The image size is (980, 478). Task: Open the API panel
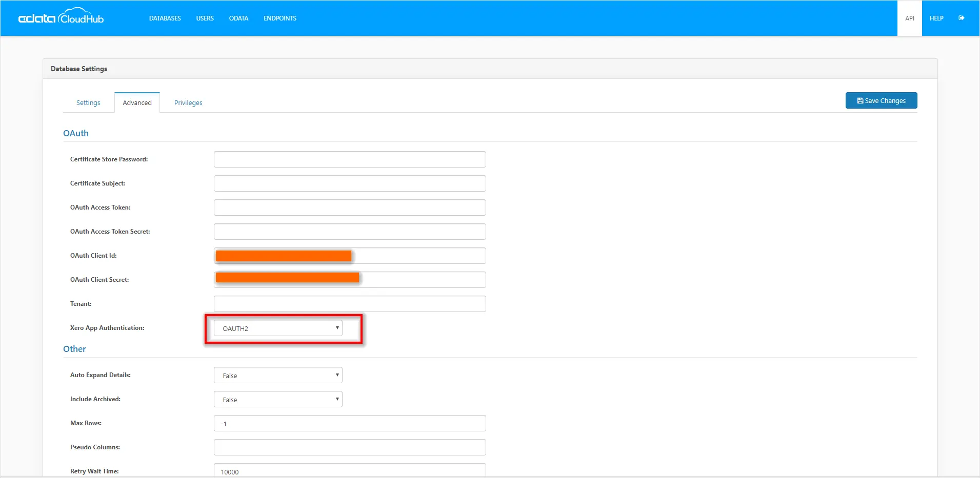[x=909, y=17]
